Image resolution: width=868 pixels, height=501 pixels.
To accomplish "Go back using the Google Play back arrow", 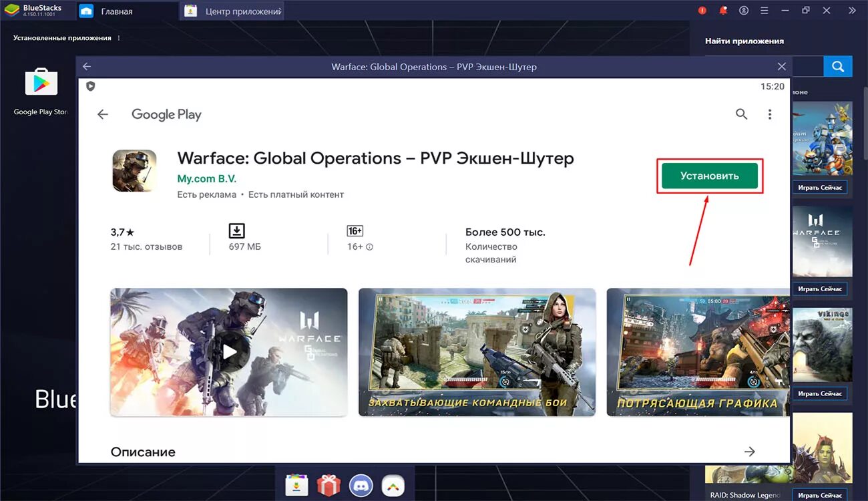I will (x=103, y=114).
